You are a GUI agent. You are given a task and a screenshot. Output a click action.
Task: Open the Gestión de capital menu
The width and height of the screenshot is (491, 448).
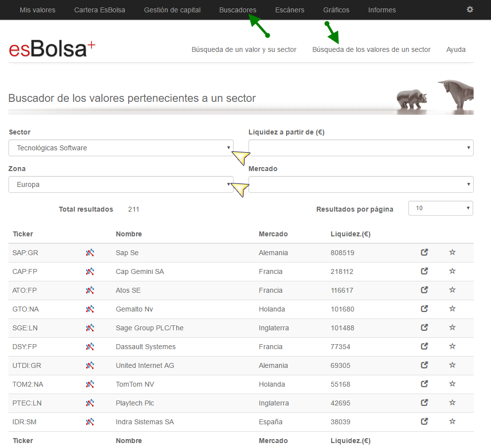click(172, 10)
